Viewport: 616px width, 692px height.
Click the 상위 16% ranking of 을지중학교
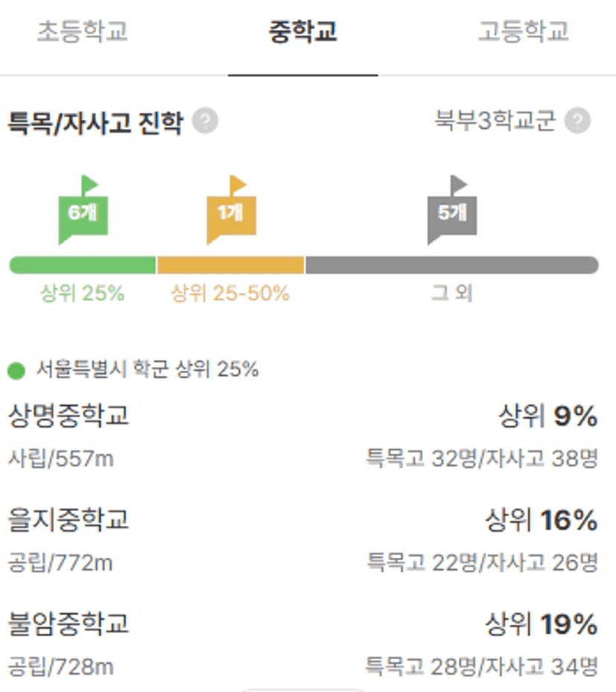542,520
